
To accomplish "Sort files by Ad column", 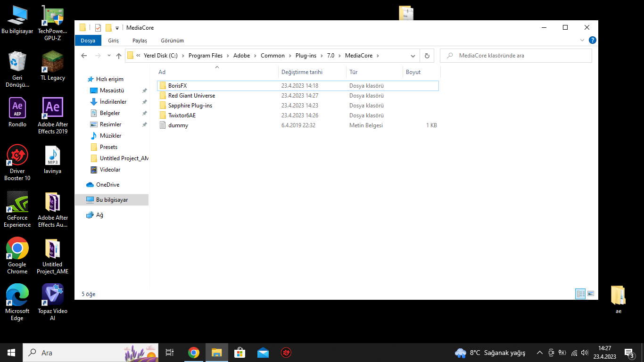I will click(217, 72).
